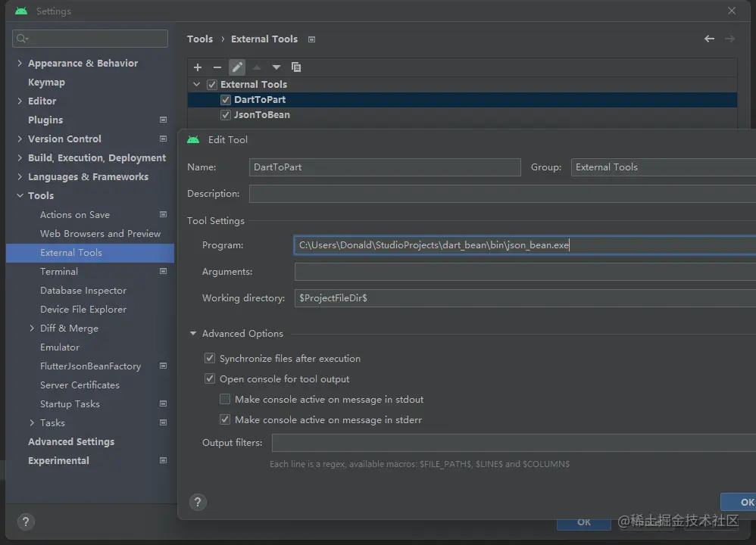Expand the Diff & Merge node
Viewport: 756px width, 545px height.
click(x=32, y=329)
